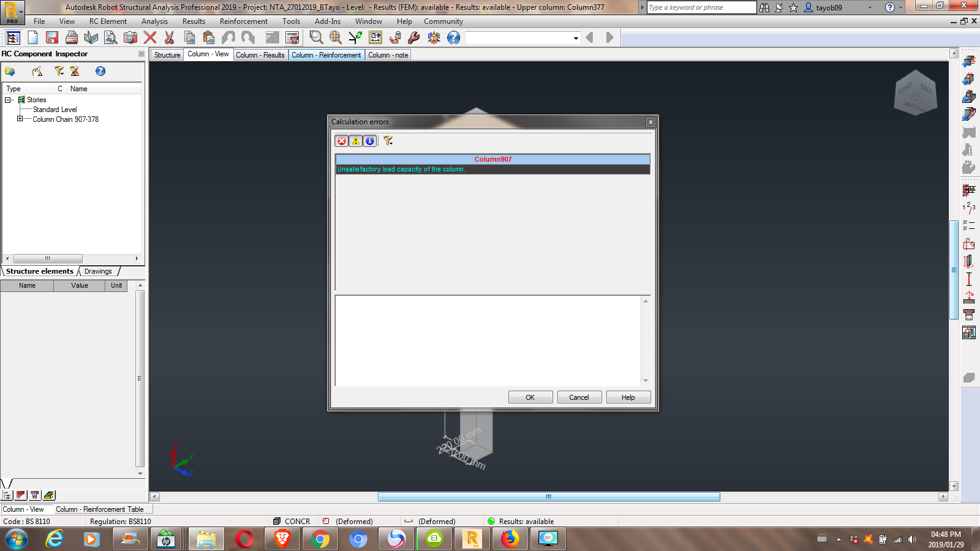
Task: Toggle warning messages in Calculation errors dialog
Action: click(355, 141)
